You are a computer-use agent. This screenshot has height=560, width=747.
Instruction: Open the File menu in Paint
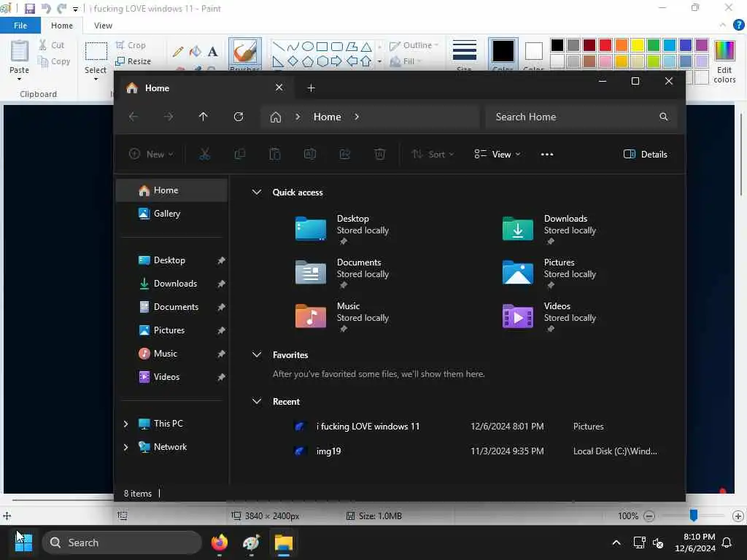point(20,26)
